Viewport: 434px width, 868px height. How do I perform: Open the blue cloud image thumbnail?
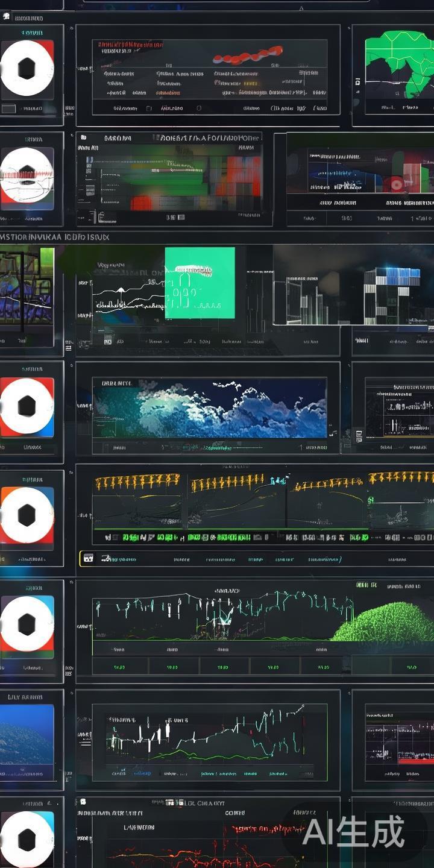pos(209,409)
